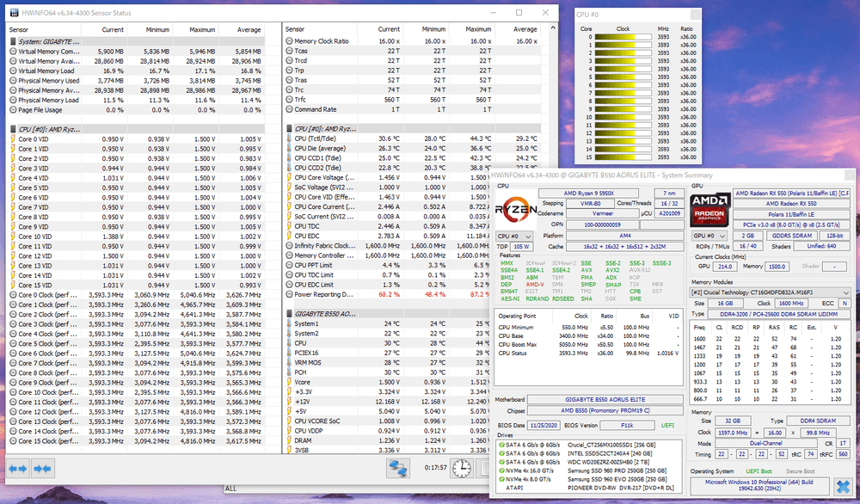
Task: Open the Crucial Technology memory module dropdown
Action: click(x=771, y=293)
